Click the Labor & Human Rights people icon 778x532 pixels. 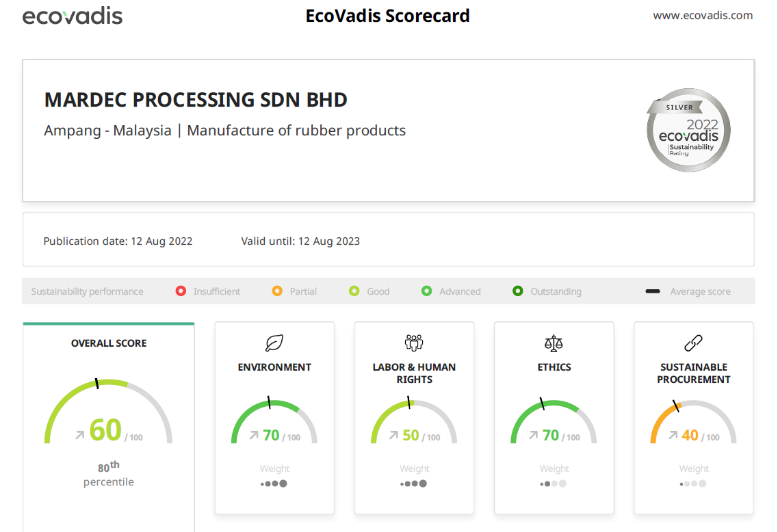coord(414,343)
